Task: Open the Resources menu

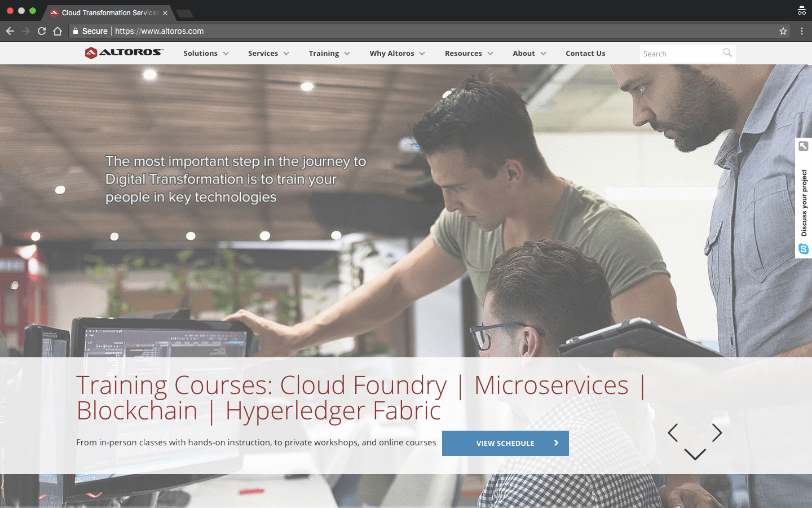Action: (469, 54)
